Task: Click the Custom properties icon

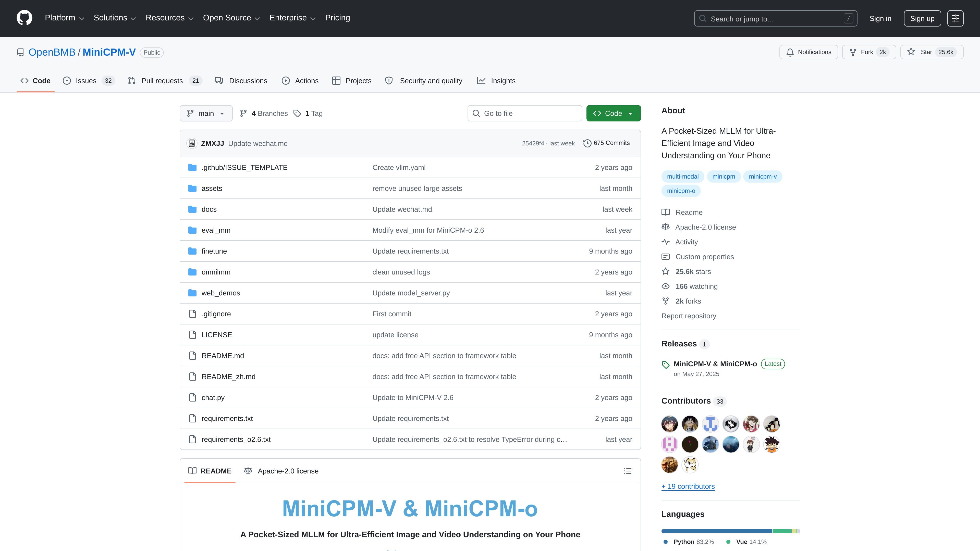Action: coord(665,257)
